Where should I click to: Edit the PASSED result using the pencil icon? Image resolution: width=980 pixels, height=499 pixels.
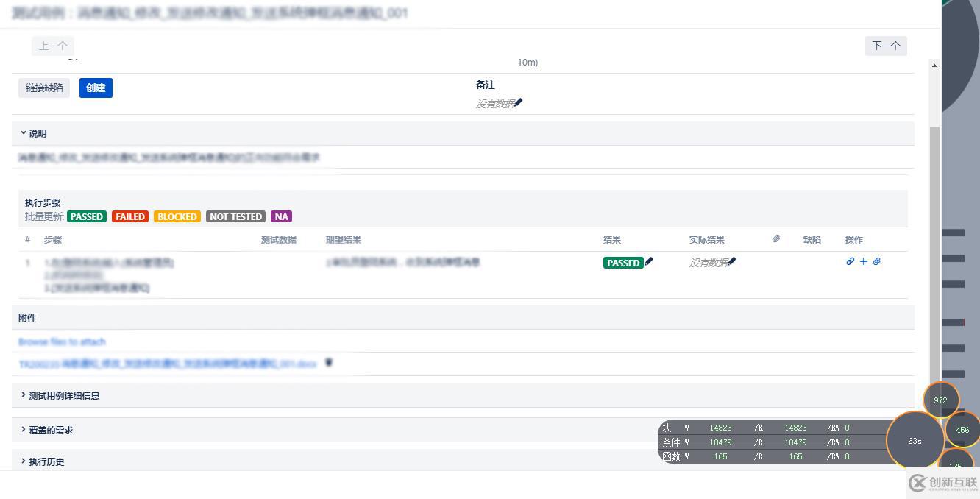647,261
